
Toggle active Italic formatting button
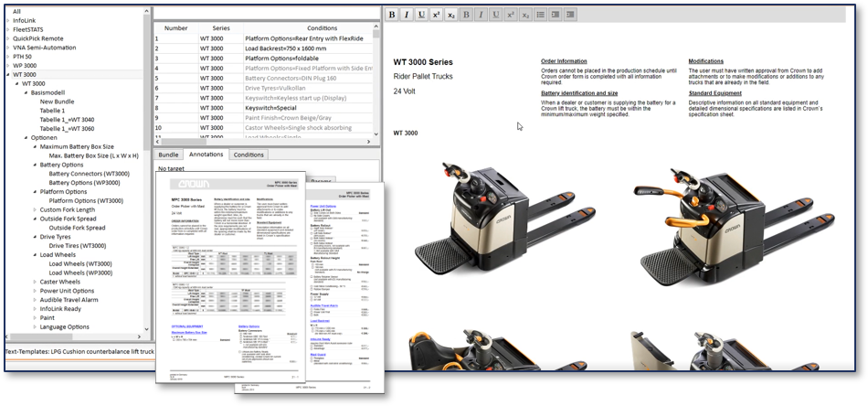[x=407, y=15]
